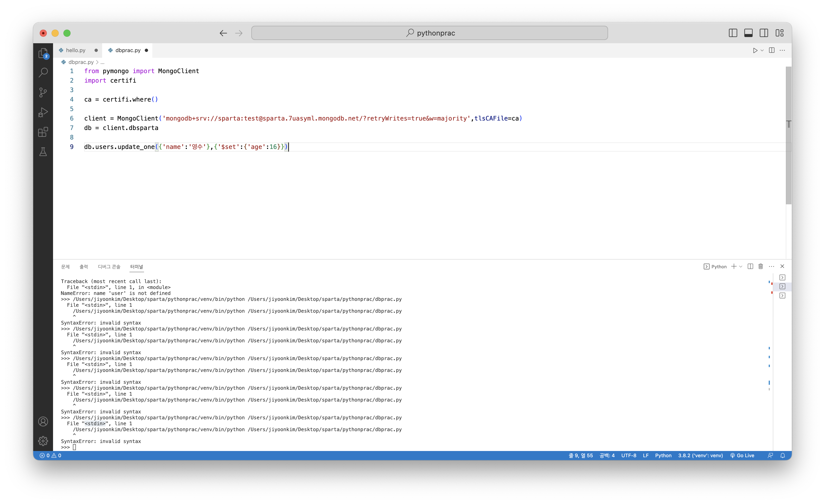Viewport: 825px width, 504px height.
Task: Select the second highlighted terminal in list
Action: coord(782,286)
